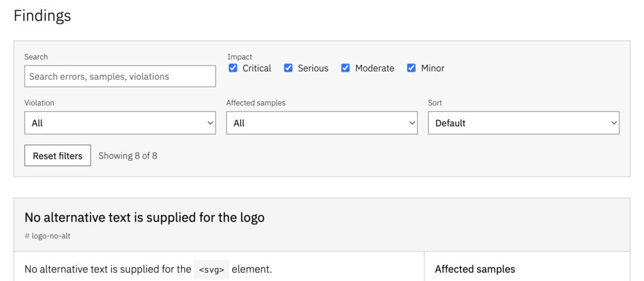The width and height of the screenshot is (644, 281).
Task: Expand the Affected samples filter dropdown
Action: click(x=321, y=123)
